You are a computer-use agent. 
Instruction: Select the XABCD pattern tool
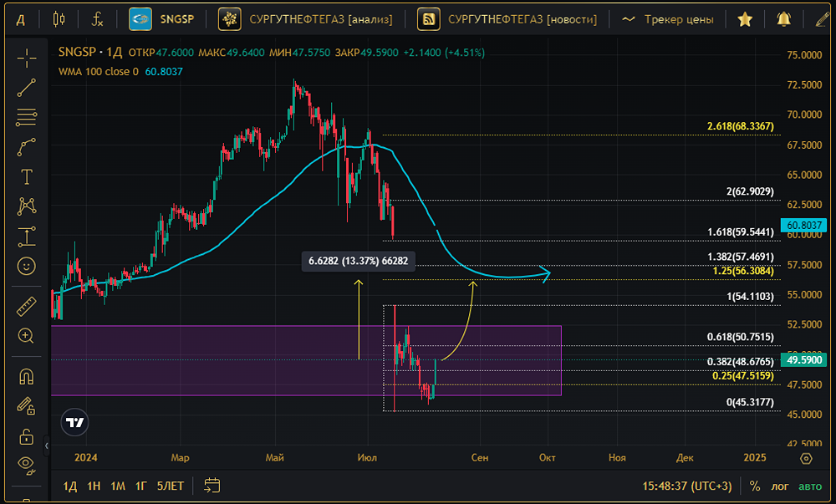click(x=27, y=206)
